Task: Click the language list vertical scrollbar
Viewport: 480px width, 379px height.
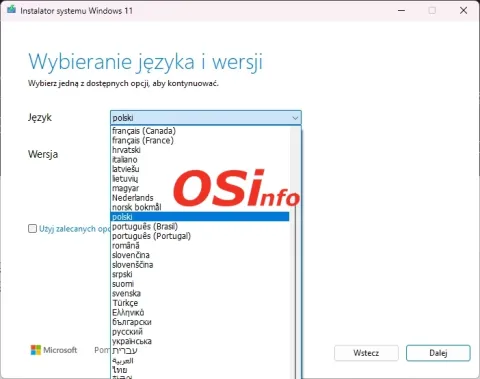Action: point(295,252)
